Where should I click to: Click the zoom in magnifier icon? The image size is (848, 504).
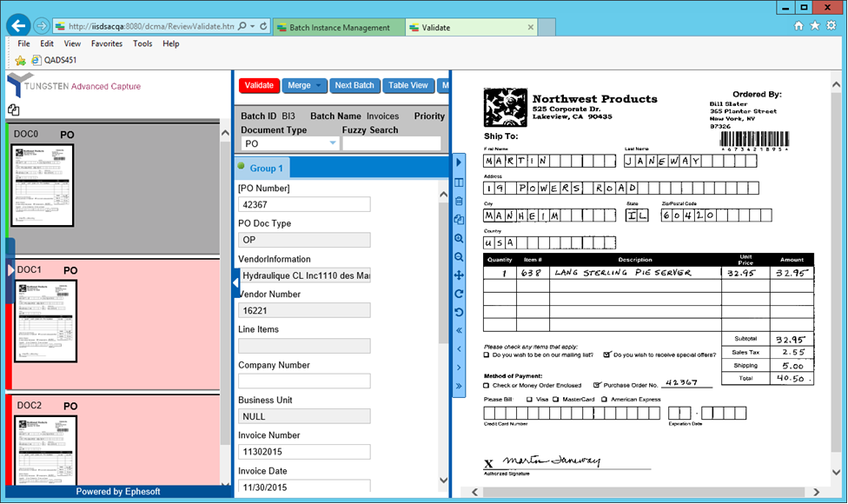click(459, 238)
